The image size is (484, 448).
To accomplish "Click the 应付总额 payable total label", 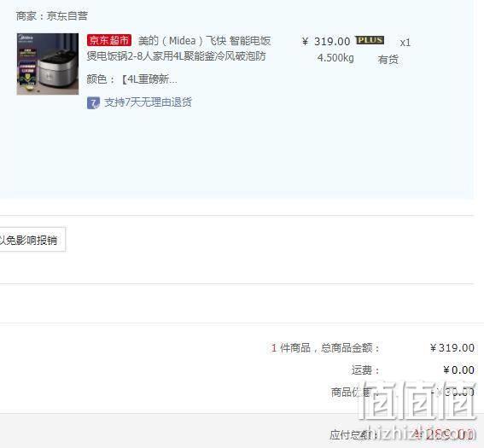I will pos(353,434).
